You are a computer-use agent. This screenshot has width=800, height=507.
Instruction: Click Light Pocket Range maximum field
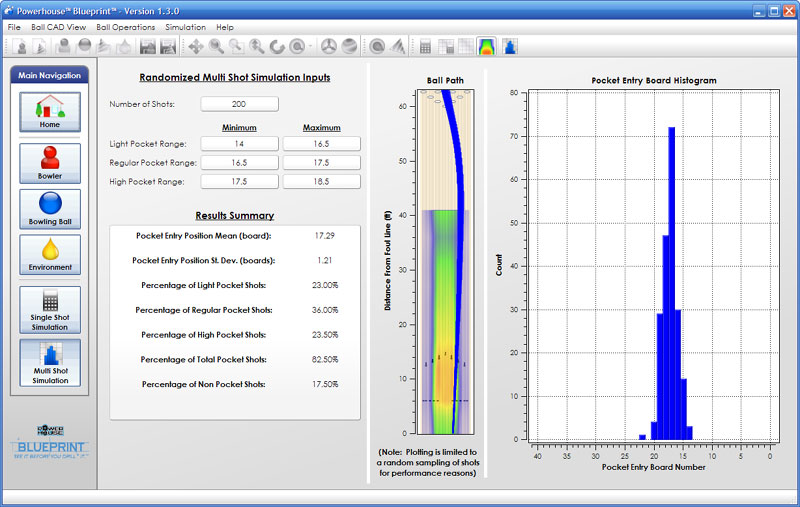(x=321, y=144)
